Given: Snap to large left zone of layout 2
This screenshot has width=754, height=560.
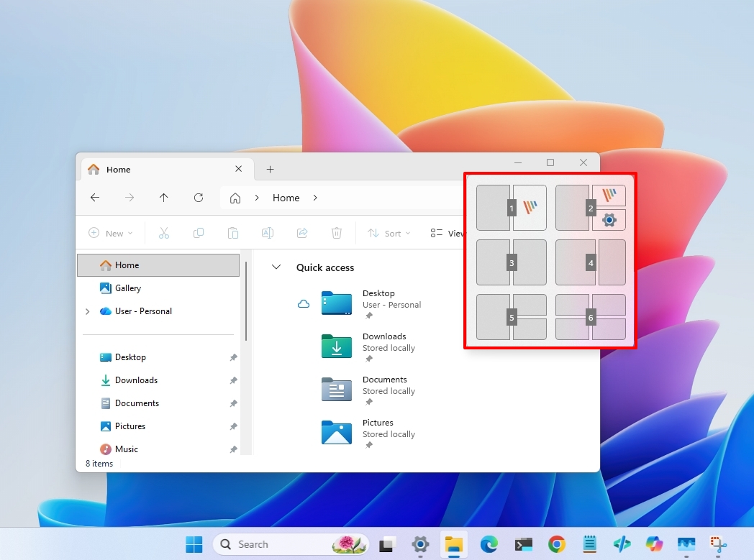Looking at the screenshot, I should tap(572, 208).
